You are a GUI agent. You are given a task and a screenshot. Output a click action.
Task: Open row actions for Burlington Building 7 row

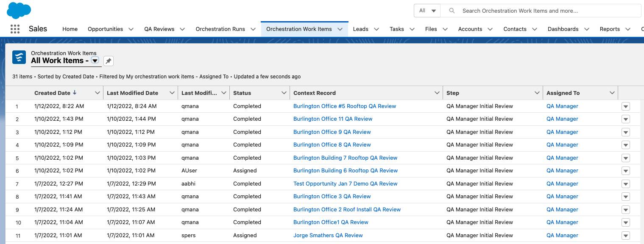pyautogui.click(x=625, y=158)
